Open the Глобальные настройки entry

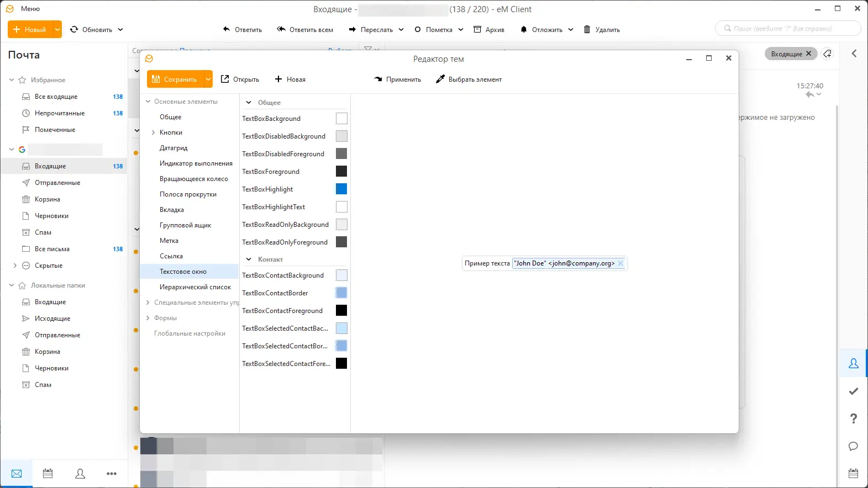coord(190,333)
